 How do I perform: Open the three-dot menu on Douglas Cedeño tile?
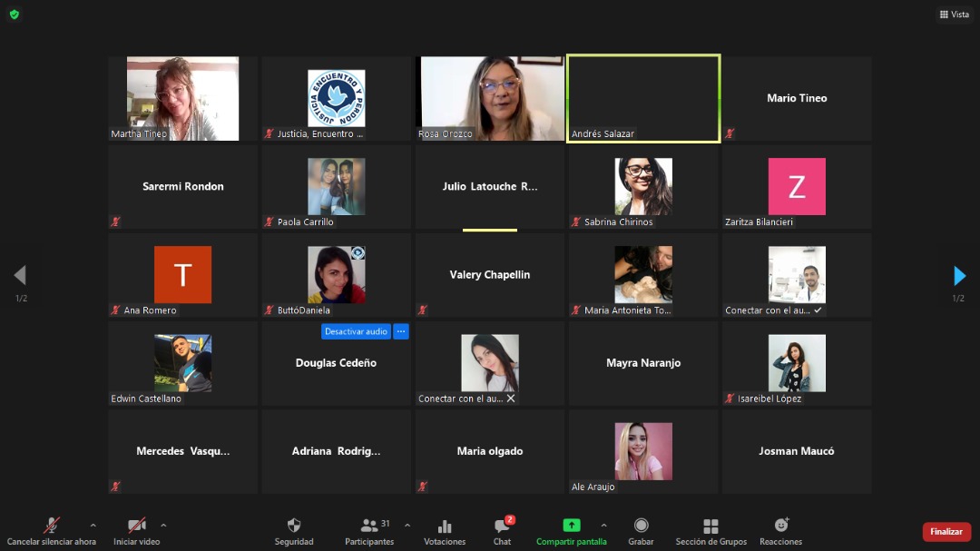[x=401, y=331]
